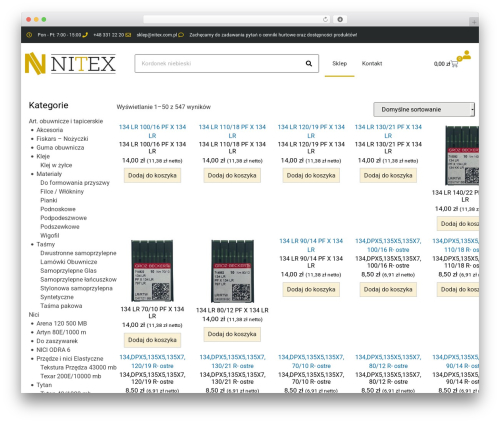Open 134,DPX5 80/12 R- ostre product link
Viewport: 500px width, 423px height.
coord(388,361)
